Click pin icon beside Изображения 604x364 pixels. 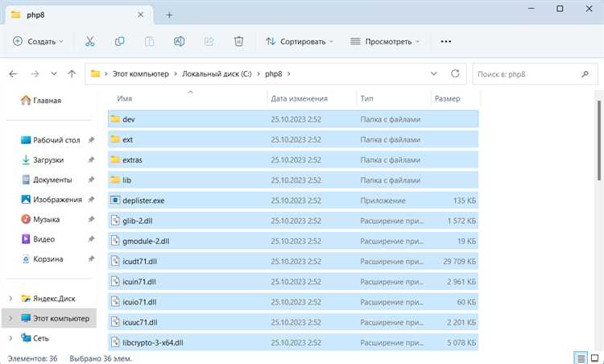[x=91, y=200]
